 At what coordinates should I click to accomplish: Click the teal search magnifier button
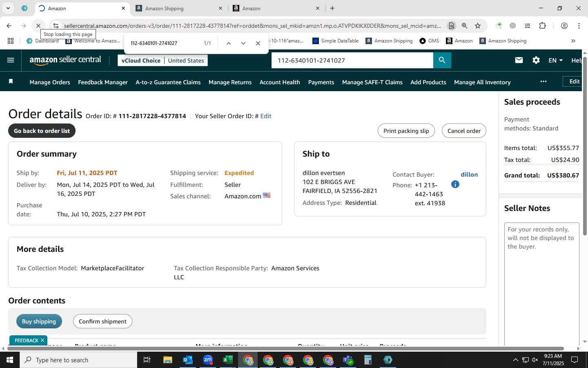pyautogui.click(x=442, y=60)
